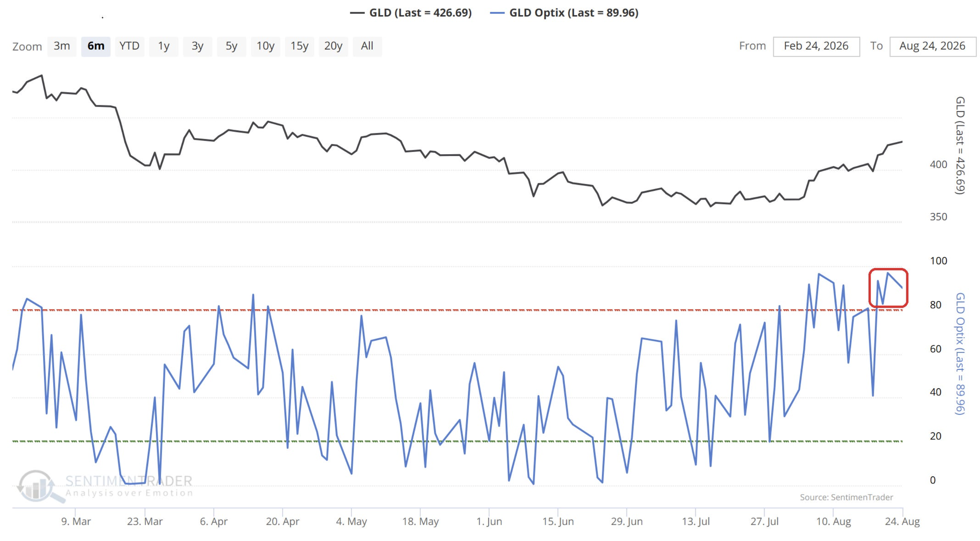The image size is (980, 541).
Task: Click the GLD Optix axis title
Action: (960, 353)
